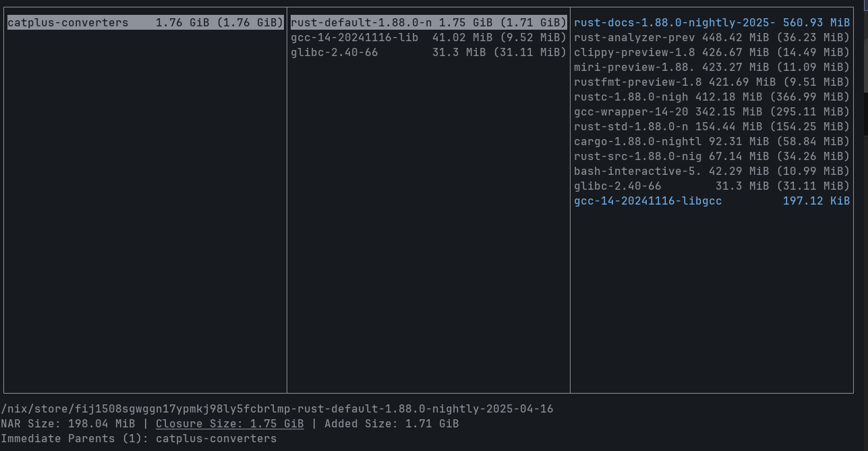Select gcc-14-20241116-libgcc 197.12 KiB row
This screenshot has height=451, width=868.
(x=712, y=201)
